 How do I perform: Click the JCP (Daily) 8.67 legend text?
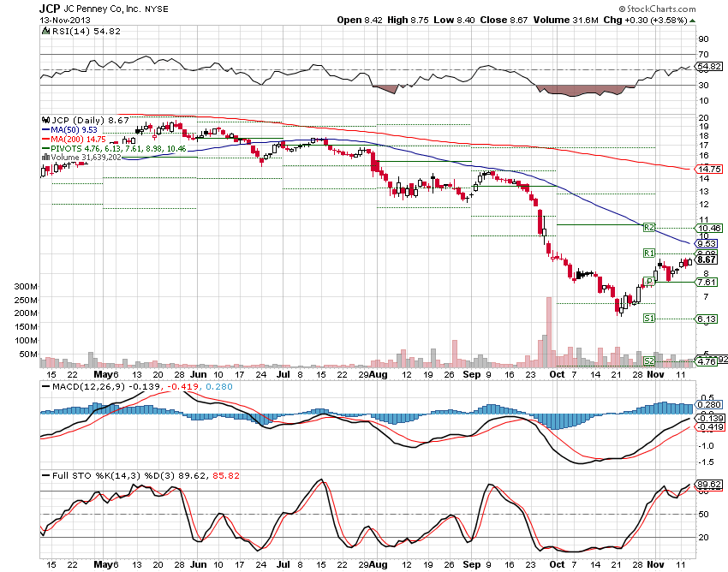point(90,120)
